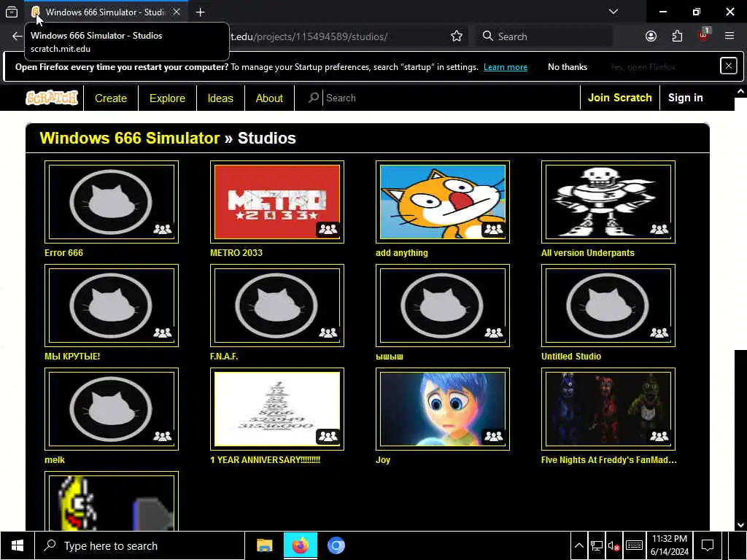Click the Joy title link

click(x=383, y=460)
